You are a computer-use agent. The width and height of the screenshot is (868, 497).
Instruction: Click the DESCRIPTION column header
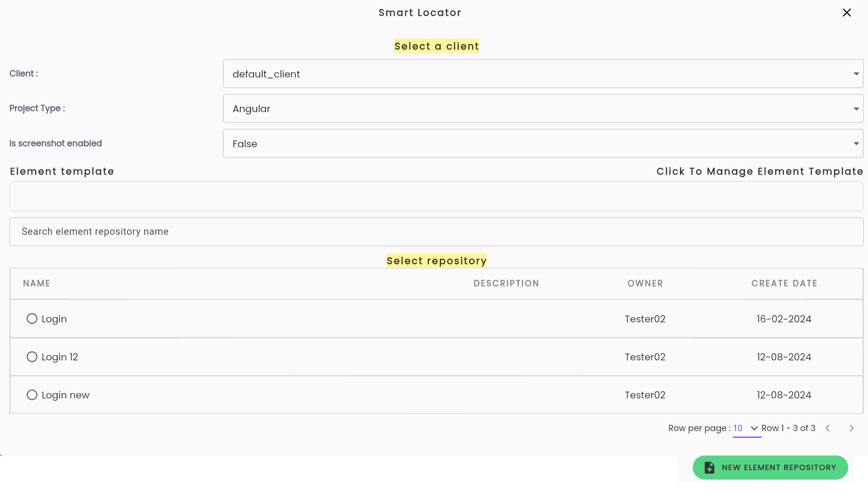(506, 283)
